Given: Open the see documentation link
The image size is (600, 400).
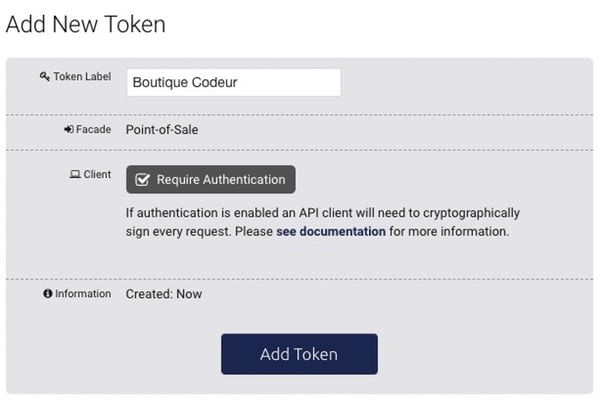Looking at the screenshot, I should [329, 231].
